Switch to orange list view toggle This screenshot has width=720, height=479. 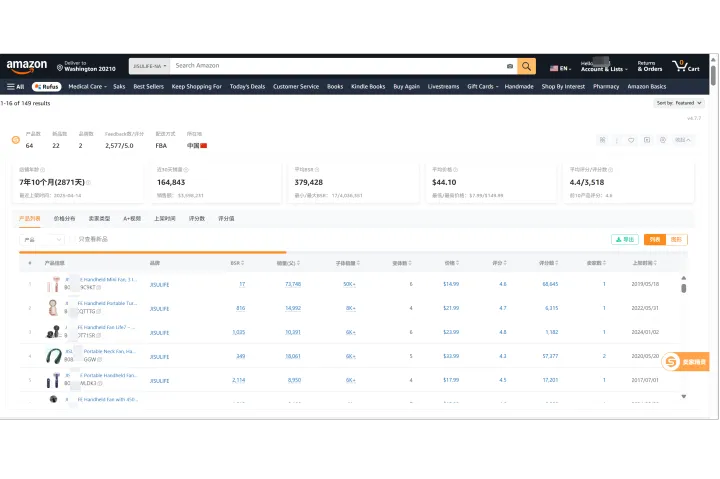[655, 240]
